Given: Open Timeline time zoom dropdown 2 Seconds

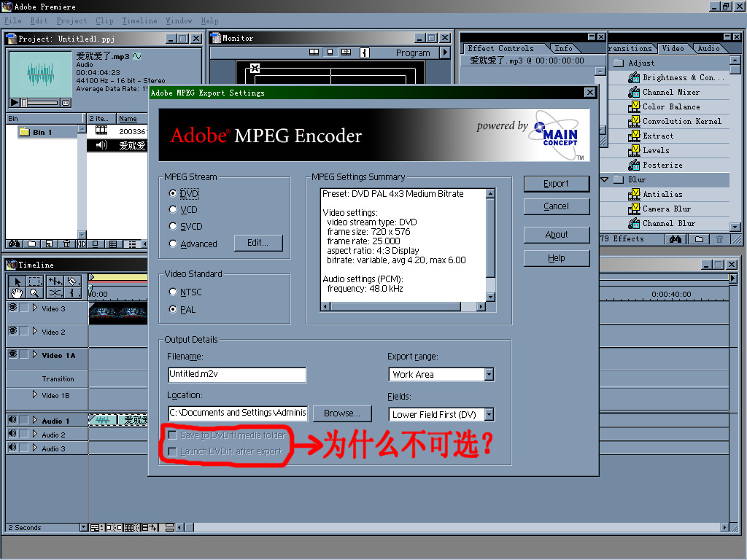Looking at the screenshot, I should point(84,528).
